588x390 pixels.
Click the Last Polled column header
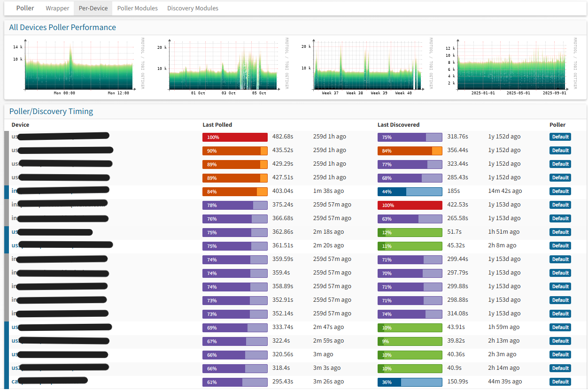click(217, 125)
